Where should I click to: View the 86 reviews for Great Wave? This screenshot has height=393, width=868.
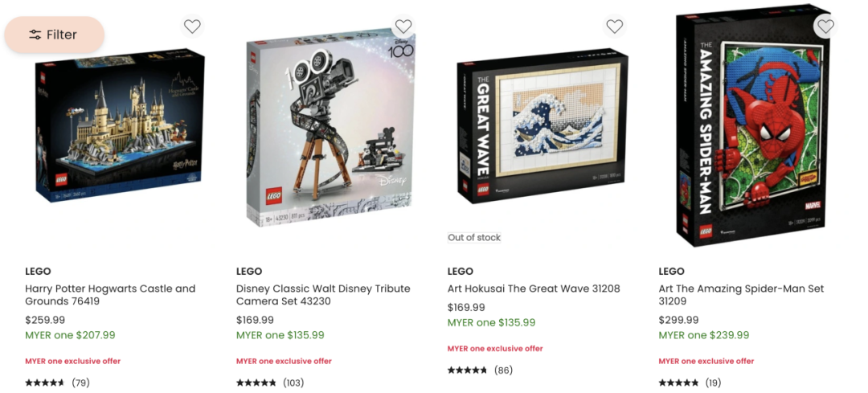coord(480,370)
